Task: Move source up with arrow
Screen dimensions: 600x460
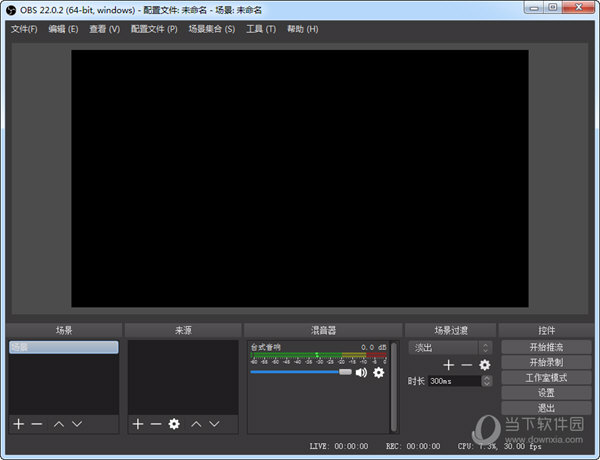Action: [x=196, y=424]
